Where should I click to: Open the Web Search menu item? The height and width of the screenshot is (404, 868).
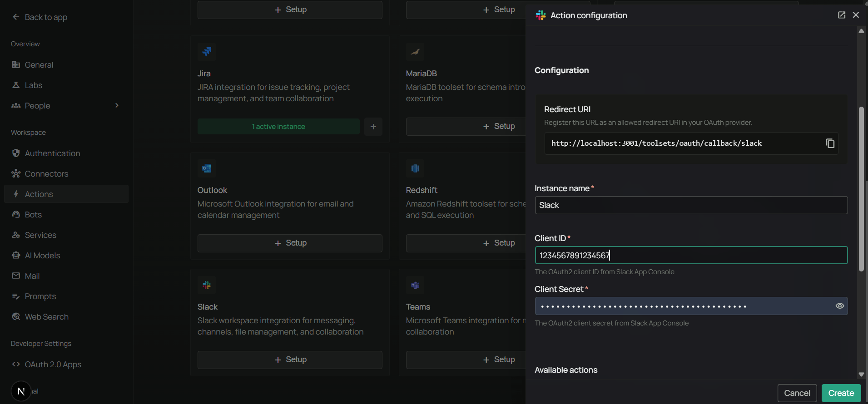[66, 316]
